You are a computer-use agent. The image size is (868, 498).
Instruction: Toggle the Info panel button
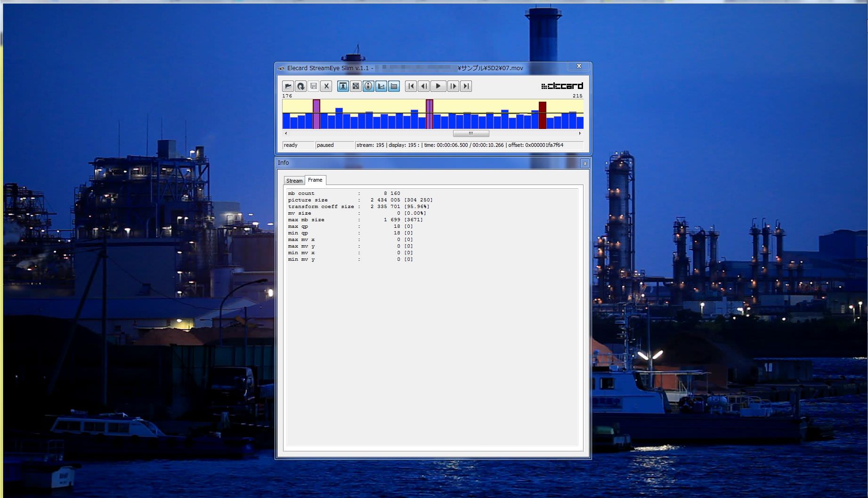coord(368,86)
